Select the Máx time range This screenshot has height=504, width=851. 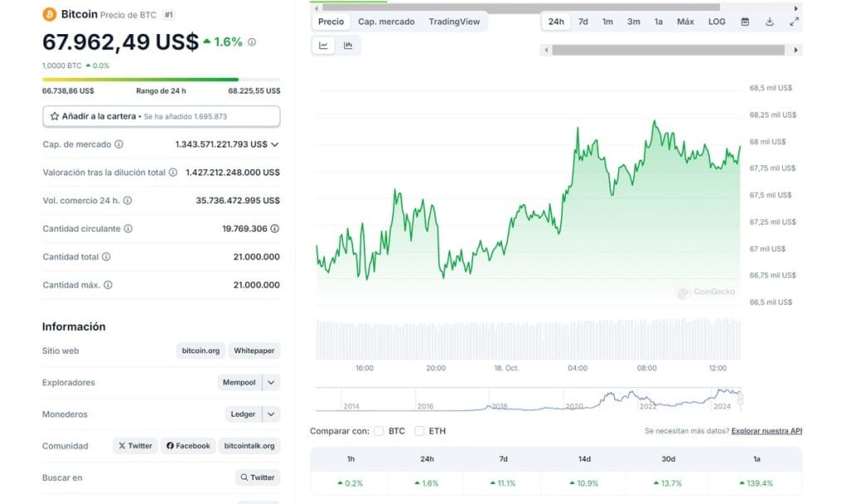[686, 22]
